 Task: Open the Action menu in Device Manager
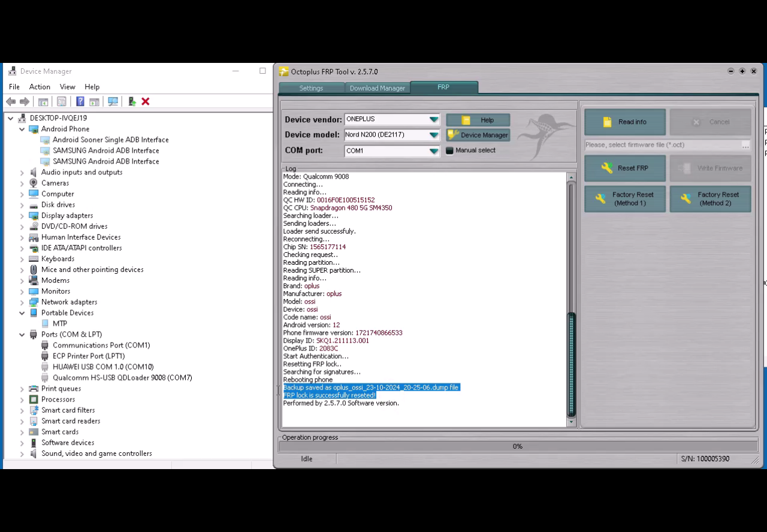tap(40, 87)
